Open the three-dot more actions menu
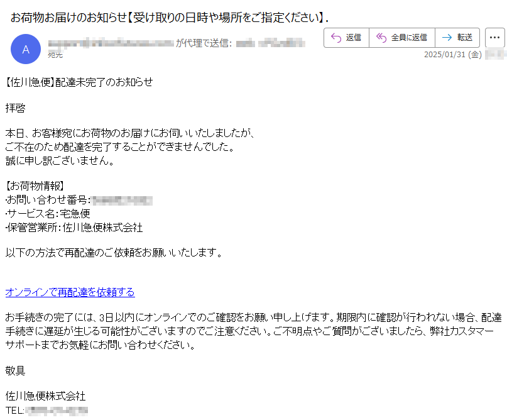This screenshot has height=420, width=507. pos(494,38)
